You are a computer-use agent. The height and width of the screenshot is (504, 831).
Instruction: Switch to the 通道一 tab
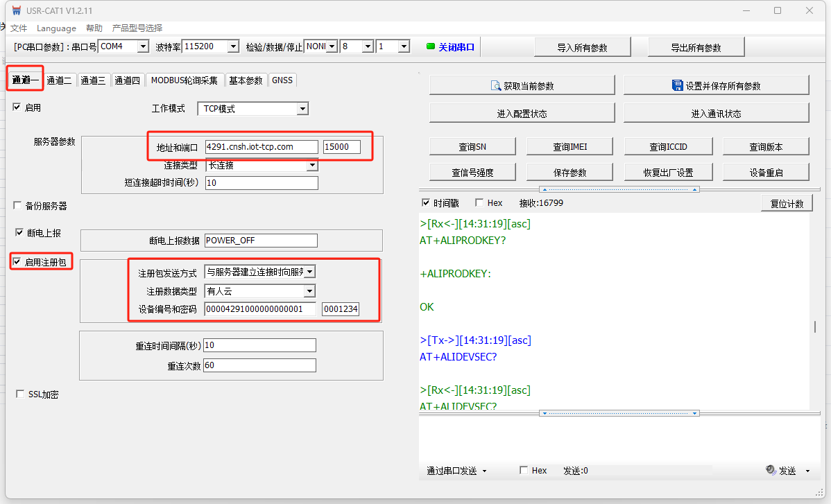(x=25, y=80)
